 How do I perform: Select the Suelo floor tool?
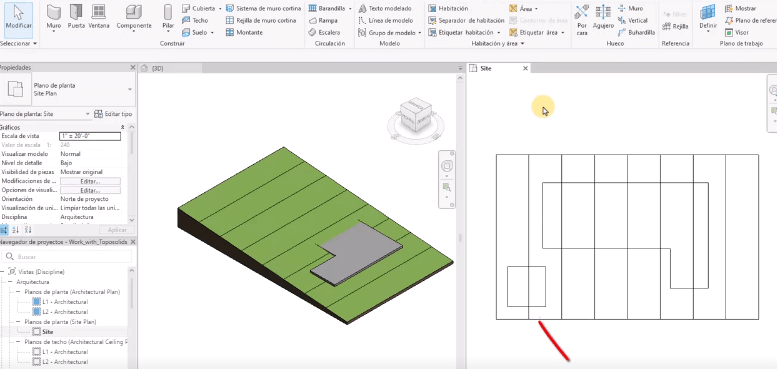coord(195,32)
